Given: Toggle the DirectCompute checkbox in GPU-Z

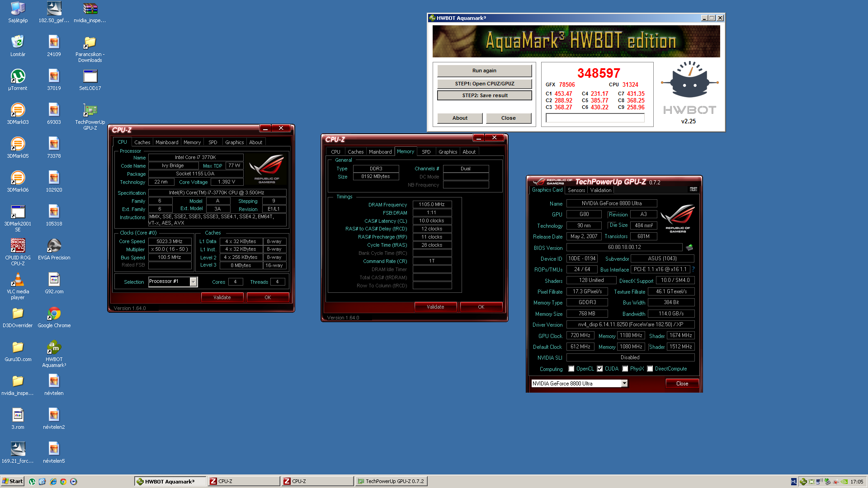Looking at the screenshot, I should point(650,369).
